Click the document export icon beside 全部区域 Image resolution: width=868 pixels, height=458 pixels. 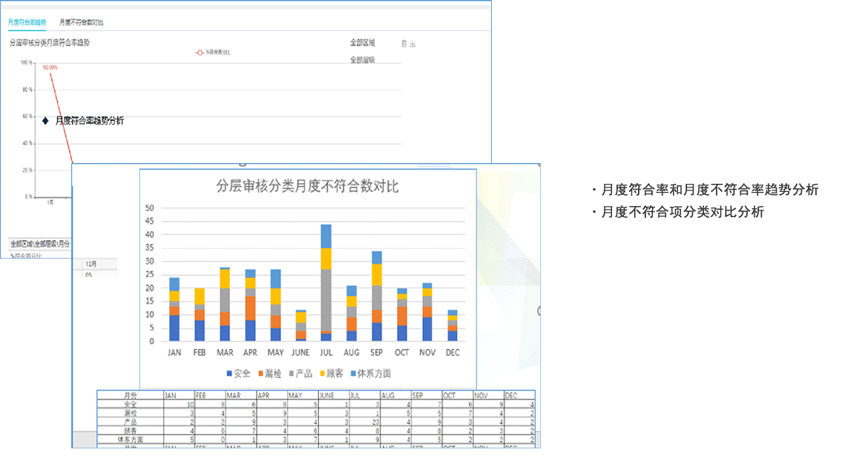404,44
